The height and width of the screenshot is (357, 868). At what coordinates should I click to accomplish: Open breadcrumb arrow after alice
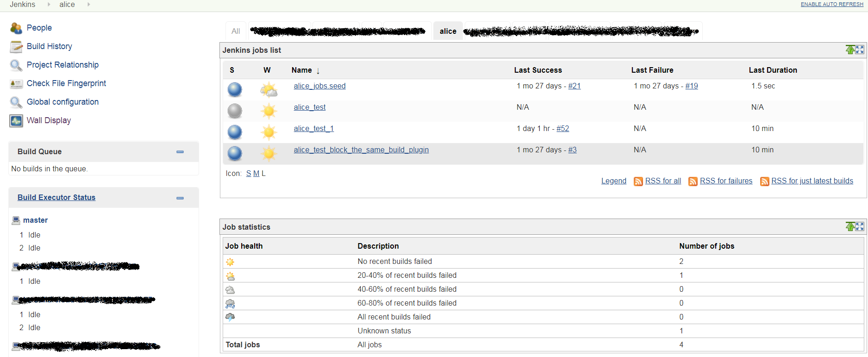(x=88, y=5)
